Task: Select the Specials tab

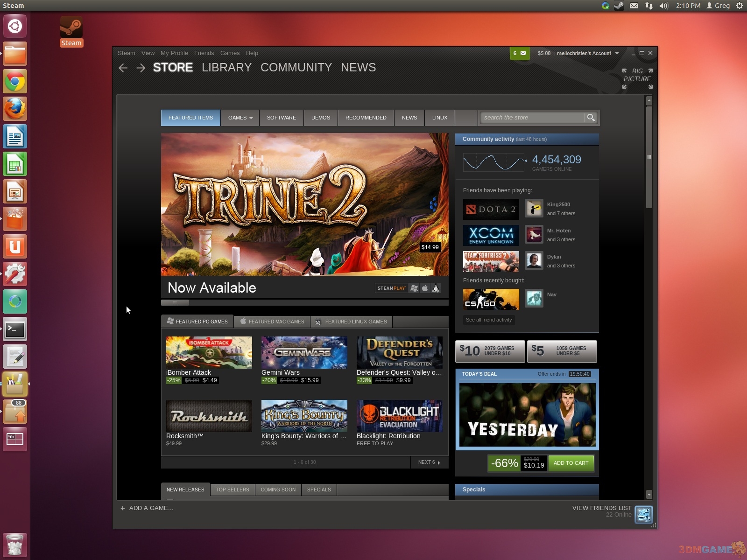Action: 319,490
